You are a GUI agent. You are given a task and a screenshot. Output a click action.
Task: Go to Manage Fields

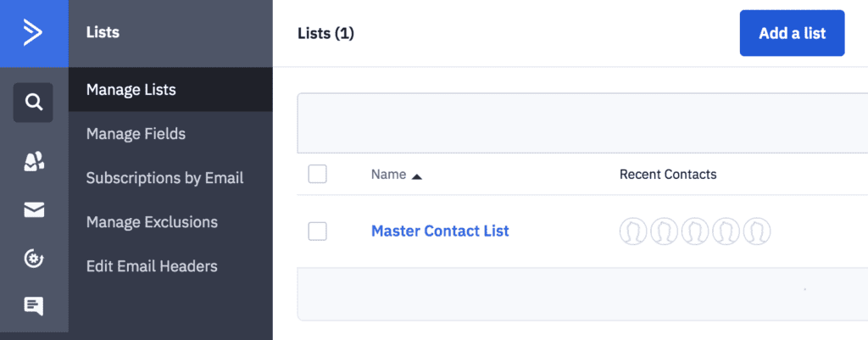point(136,134)
